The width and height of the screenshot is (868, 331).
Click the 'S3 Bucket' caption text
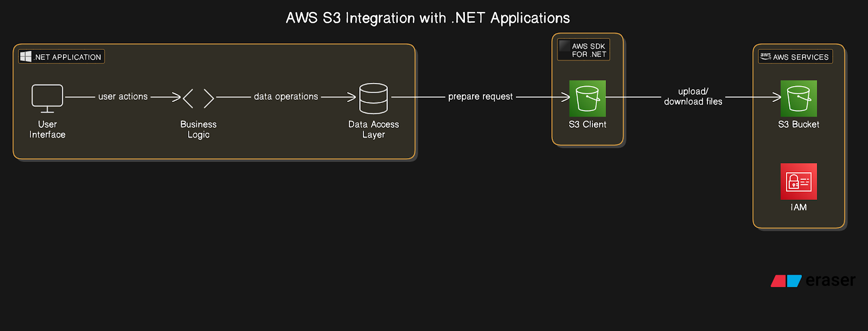point(799,125)
